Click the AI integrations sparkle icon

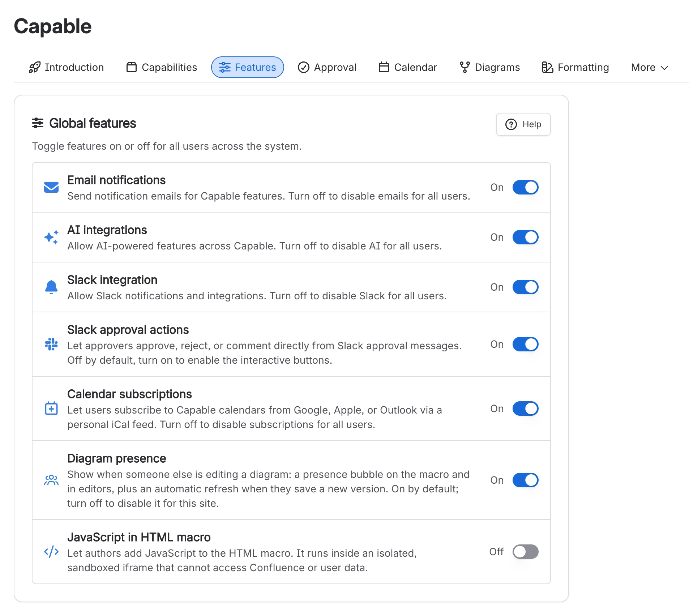pos(51,237)
